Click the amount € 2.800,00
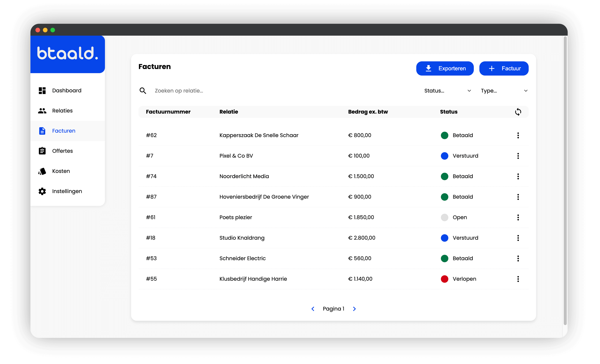 coord(362,238)
